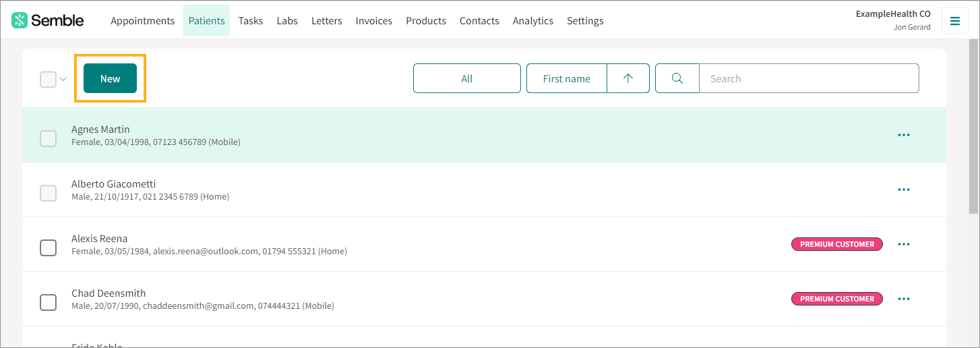Click ExampleHealth CO account name

(893, 13)
